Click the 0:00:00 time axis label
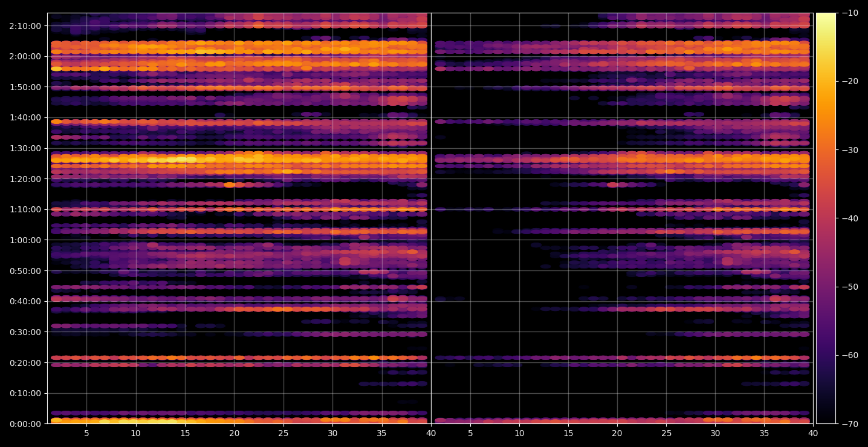Screen dimensions: 868x447 click(x=25, y=424)
